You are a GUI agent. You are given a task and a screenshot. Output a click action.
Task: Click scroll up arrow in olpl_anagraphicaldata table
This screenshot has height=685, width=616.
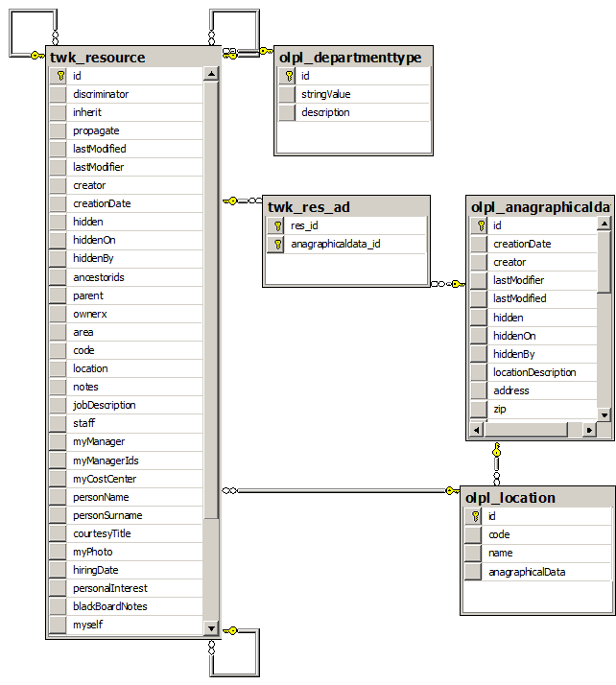604,224
